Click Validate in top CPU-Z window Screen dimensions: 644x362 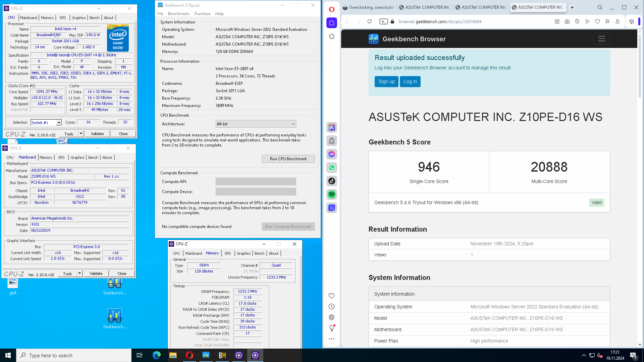[97, 134]
